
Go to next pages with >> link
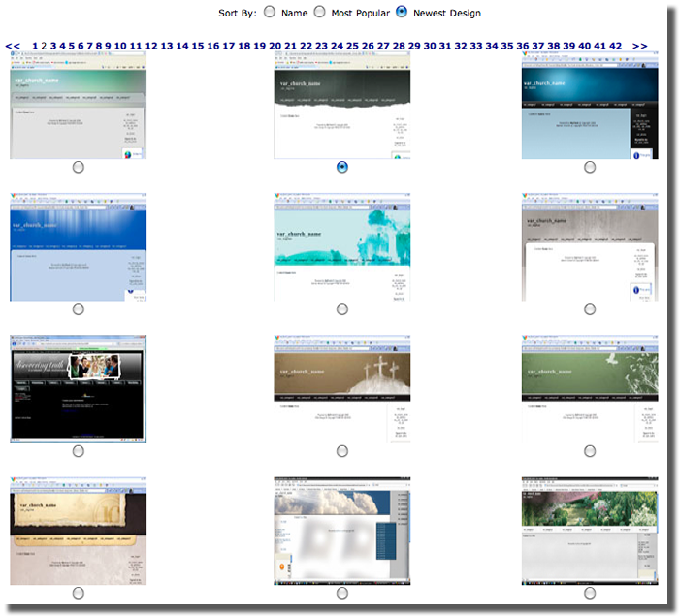click(640, 46)
